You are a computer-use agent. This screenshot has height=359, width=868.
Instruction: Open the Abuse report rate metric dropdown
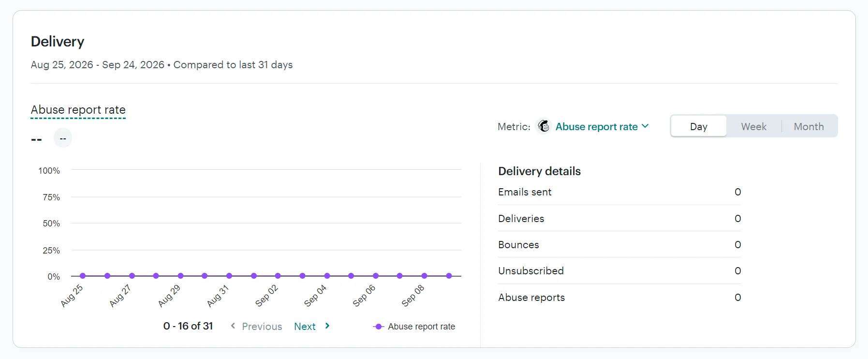pyautogui.click(x=602, y=126)
